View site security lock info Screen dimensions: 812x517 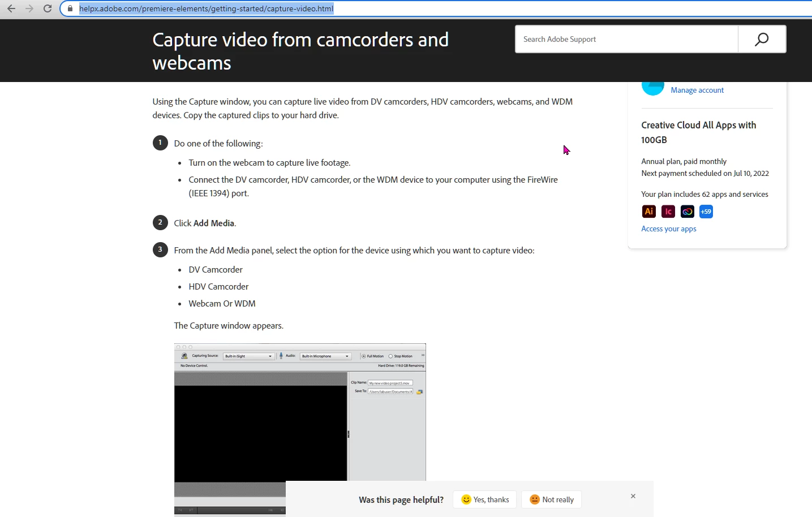pos(70,8)
